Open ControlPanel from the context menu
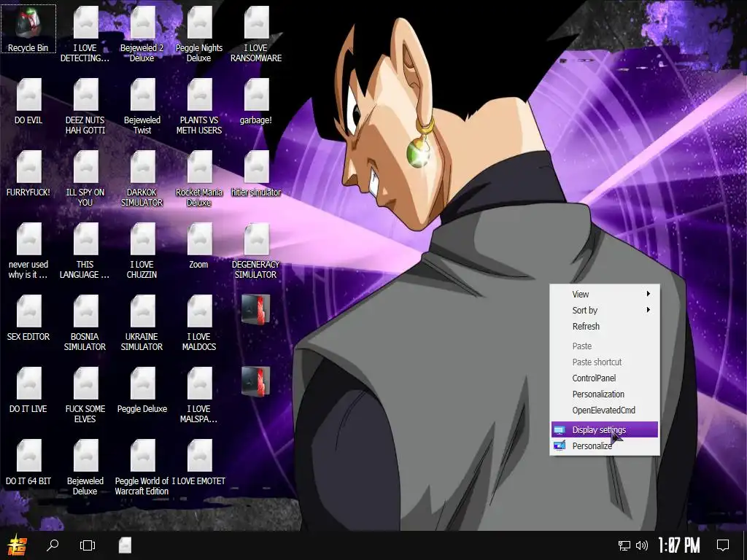 point(605,378)
